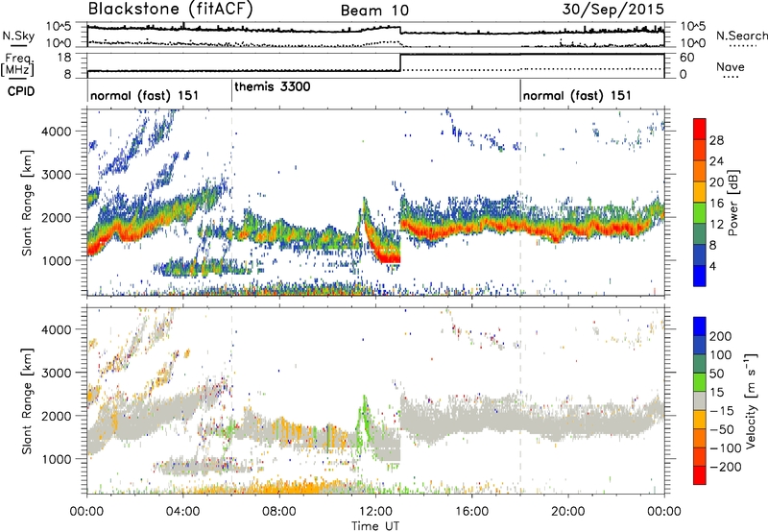
Task: Click the 'Velocity [m s-1]' color bar label
Action: click(752, 400)
